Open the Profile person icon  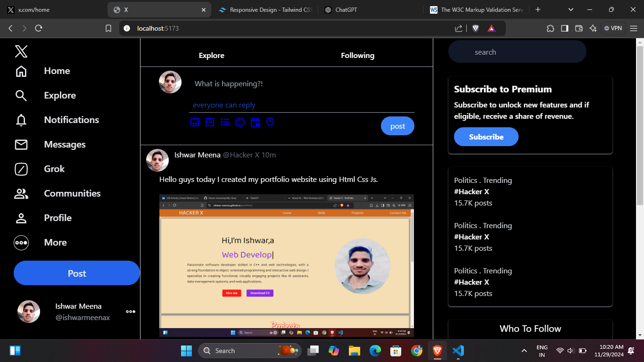pos(21,218)
